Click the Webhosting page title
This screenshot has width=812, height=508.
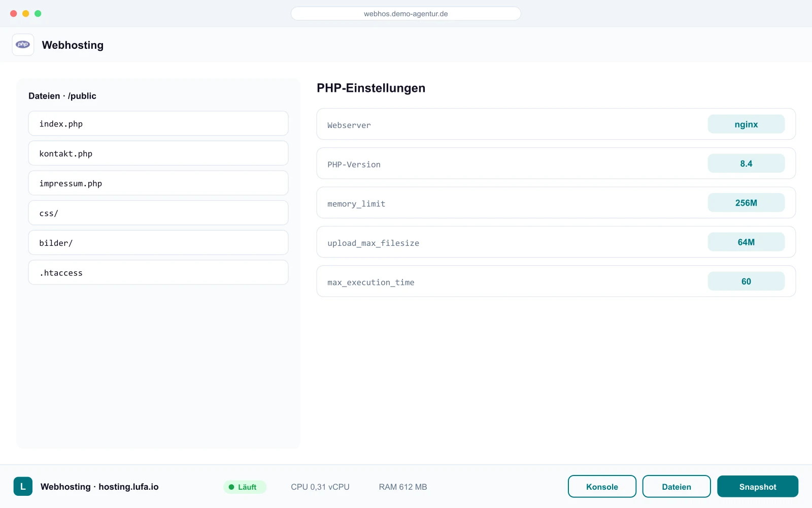[x=73, y=45]
